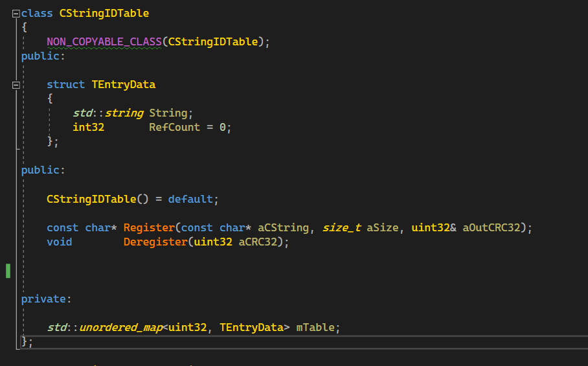This screenshot has height=366, width=588.
Task: Click the aCString parameter name
Action: (x=284, y=228)
